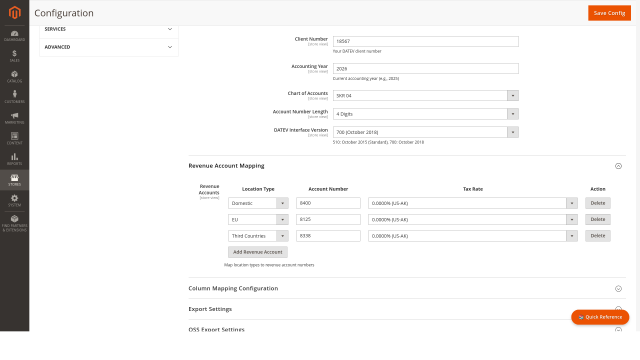Image resolution: width=640 pixels, height=360 pixels.
Task: Open the Third Countries location dropdown
Action: [x=258, y=236]
